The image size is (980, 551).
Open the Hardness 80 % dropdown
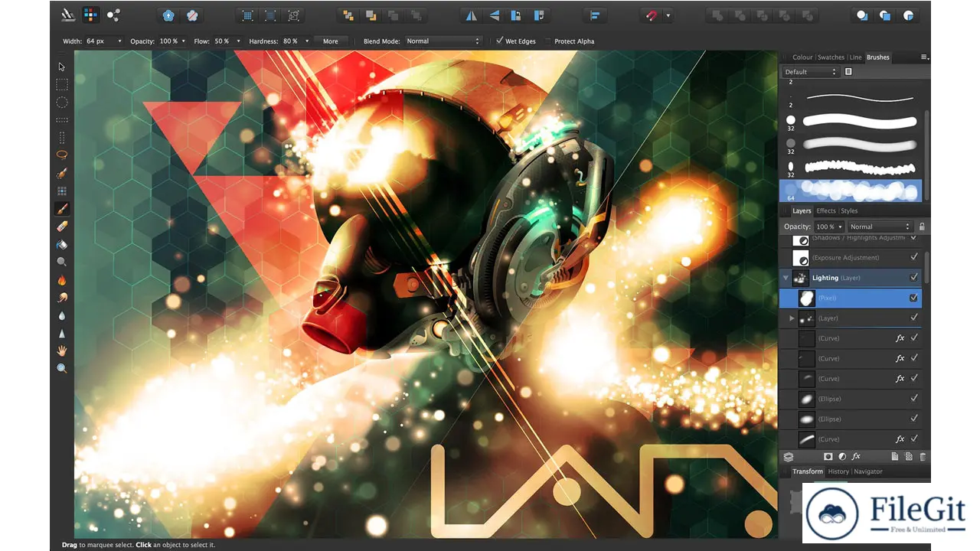307,41
